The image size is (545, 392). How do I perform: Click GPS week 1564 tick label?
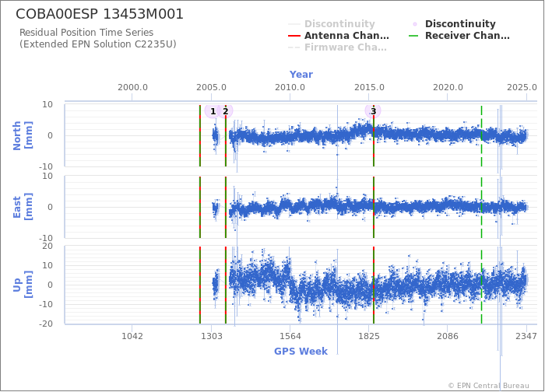click(290, 336)
